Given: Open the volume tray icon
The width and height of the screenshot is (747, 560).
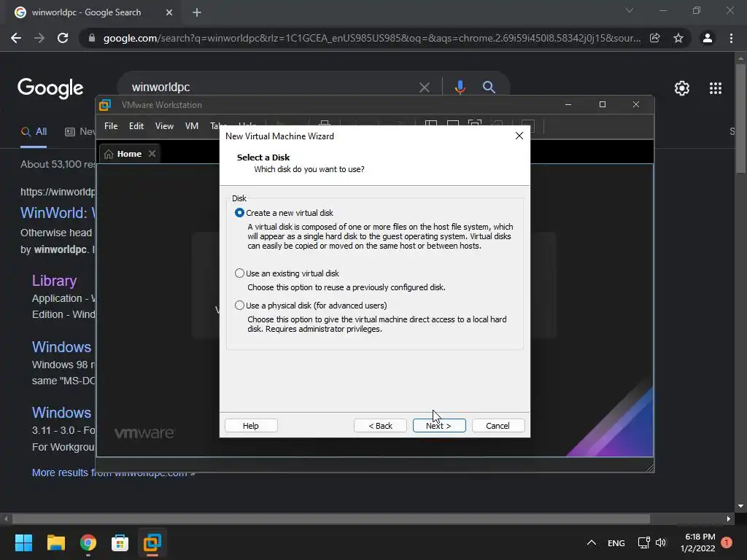Looking at the screenshot, I should [661, 542].
